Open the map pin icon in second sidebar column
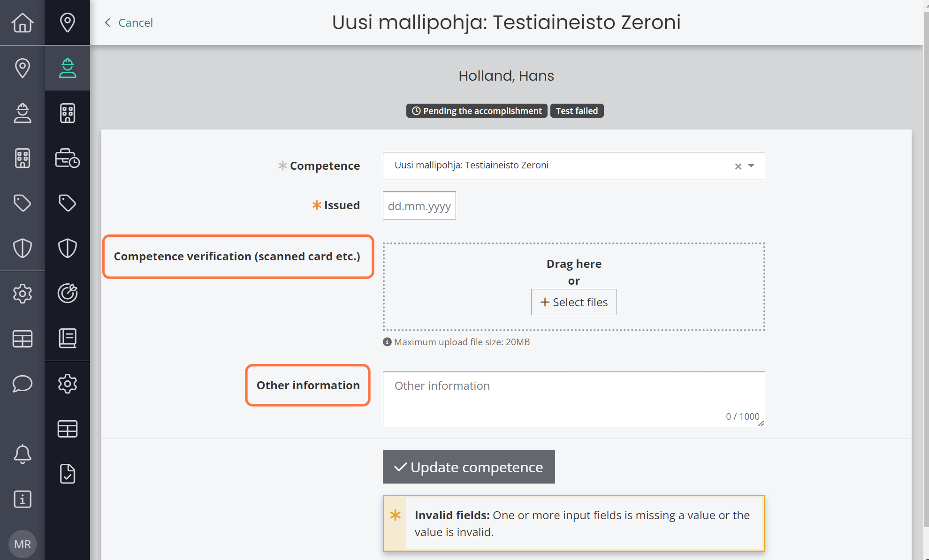Image resolution: width=929 pixels, height=560 pixels. pyautogui.click(x=68, y=23)
